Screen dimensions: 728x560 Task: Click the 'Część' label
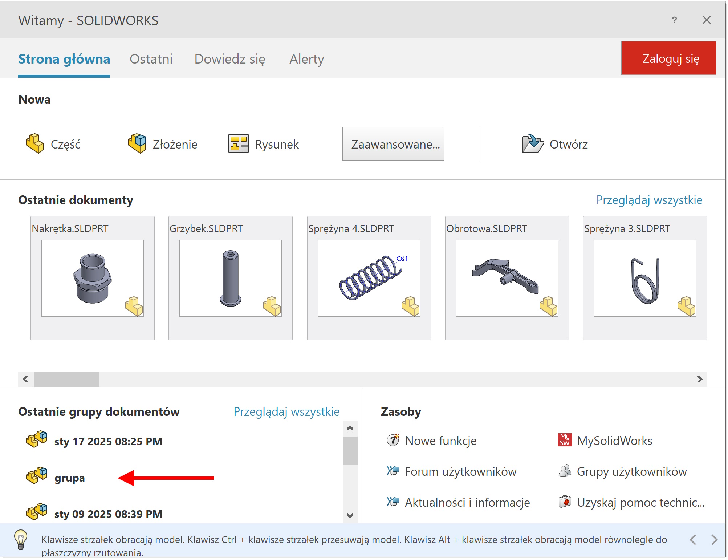tap(65, 144)
